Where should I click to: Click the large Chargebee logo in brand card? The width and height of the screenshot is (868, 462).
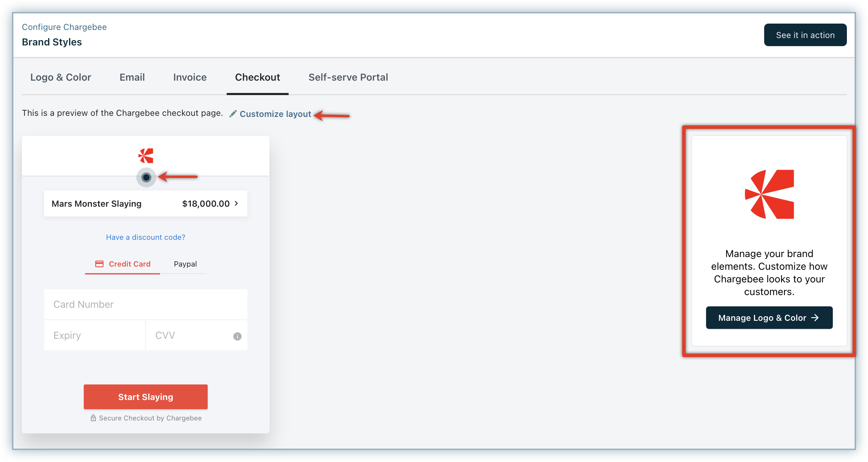(769, 194)
